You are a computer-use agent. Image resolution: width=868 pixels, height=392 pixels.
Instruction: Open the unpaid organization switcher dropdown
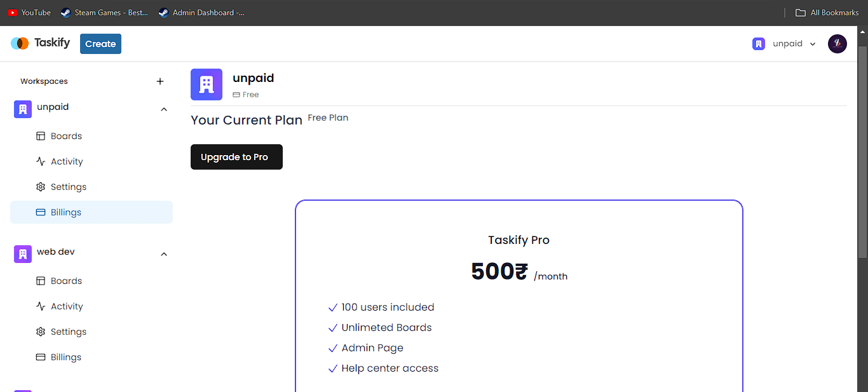(x=785, y=44)
